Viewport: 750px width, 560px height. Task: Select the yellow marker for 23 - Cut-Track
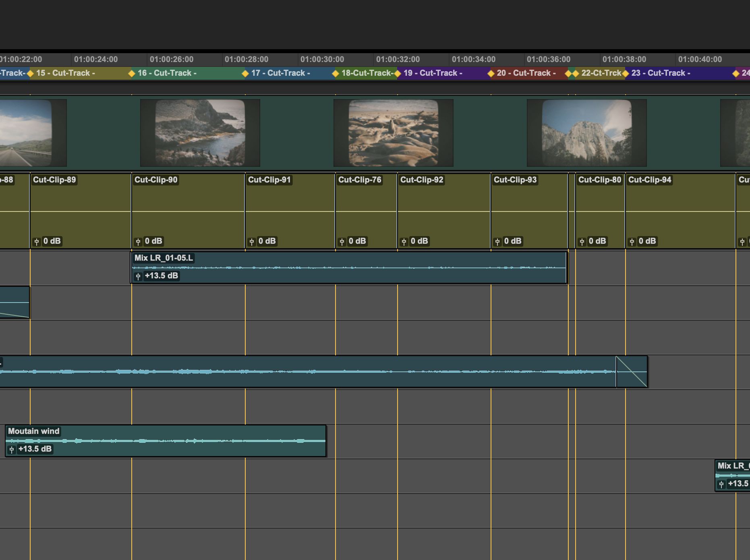pyautogui.click(x=626, y=73)
